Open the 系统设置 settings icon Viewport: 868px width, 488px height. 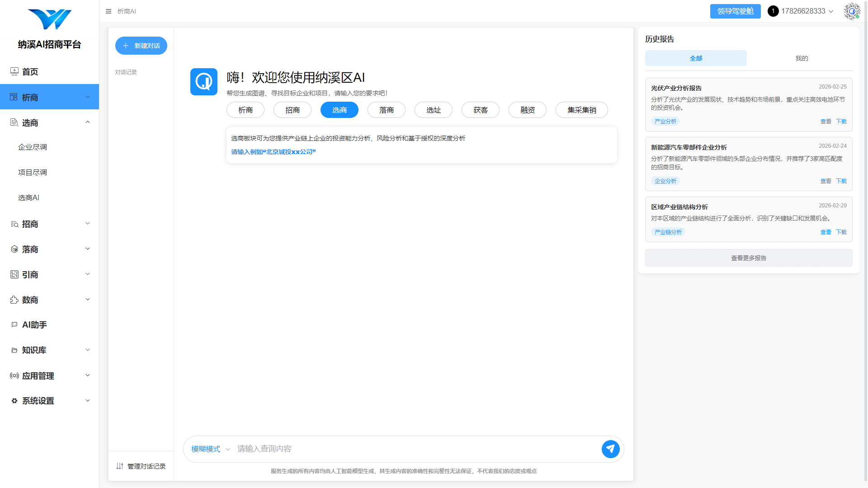click(x=14, y=401)
